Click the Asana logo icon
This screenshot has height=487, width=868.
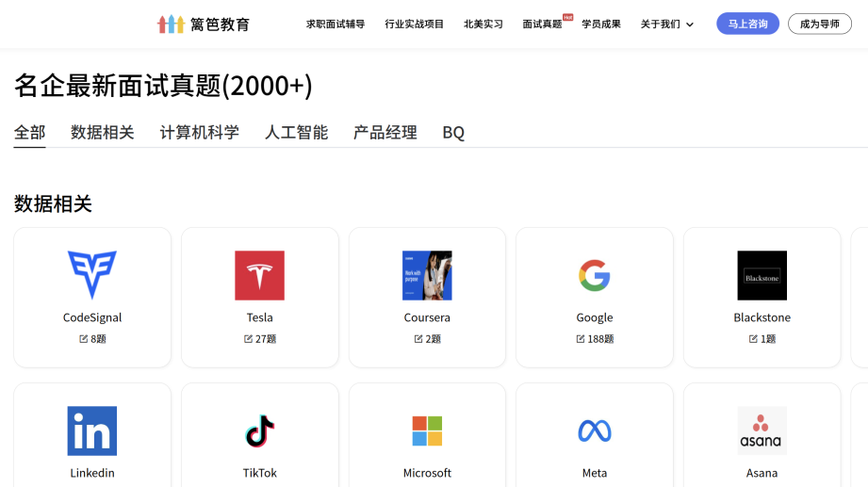pos(762,430)
